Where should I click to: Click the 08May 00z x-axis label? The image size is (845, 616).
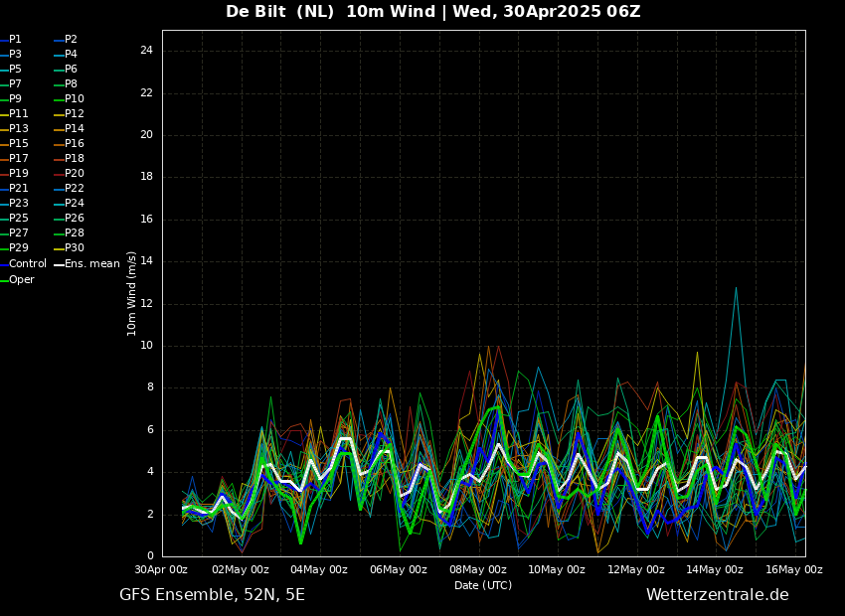click(x=478, y=570)
